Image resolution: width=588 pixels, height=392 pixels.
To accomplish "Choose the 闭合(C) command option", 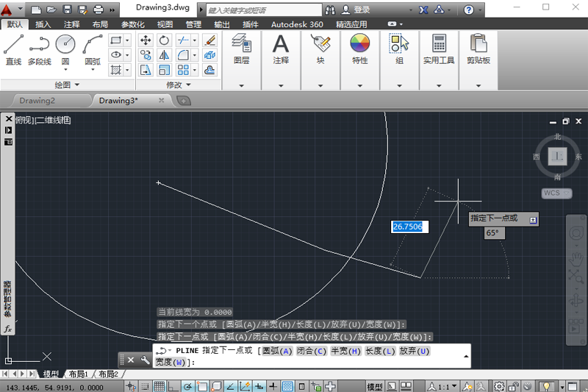I will [312, 351].
